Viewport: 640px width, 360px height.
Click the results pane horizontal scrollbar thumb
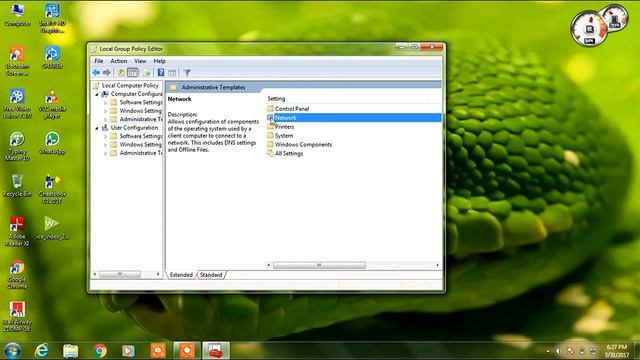coord(319,265)
